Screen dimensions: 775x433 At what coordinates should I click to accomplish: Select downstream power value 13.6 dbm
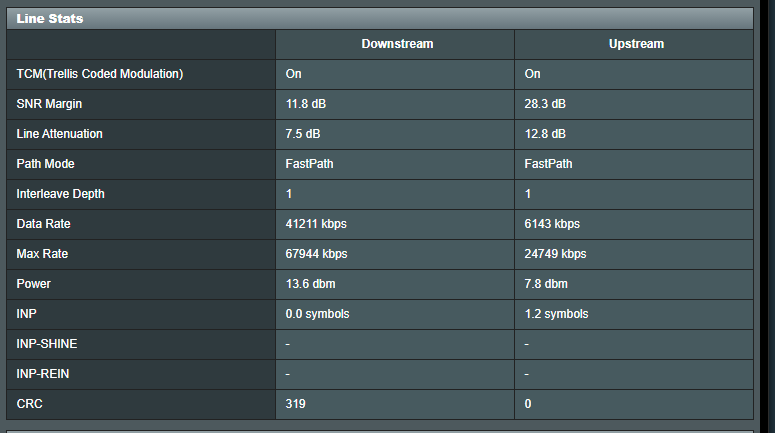[x=310, y=284]
